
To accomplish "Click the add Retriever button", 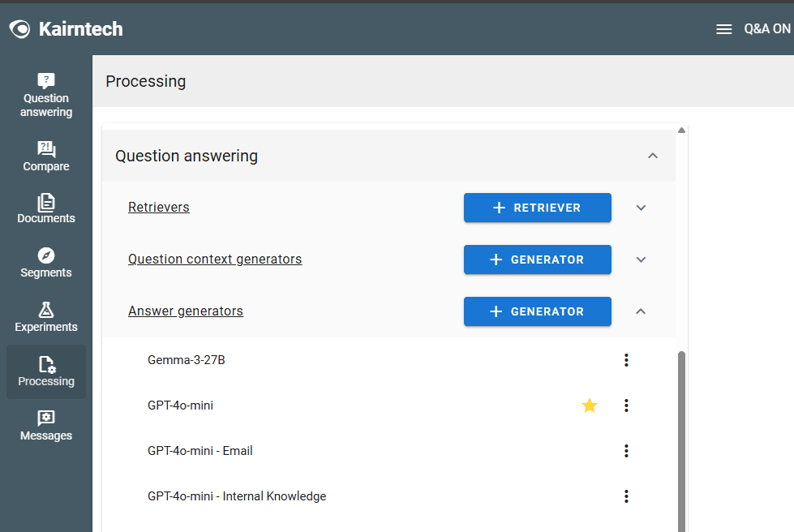I will pos(537,208).
